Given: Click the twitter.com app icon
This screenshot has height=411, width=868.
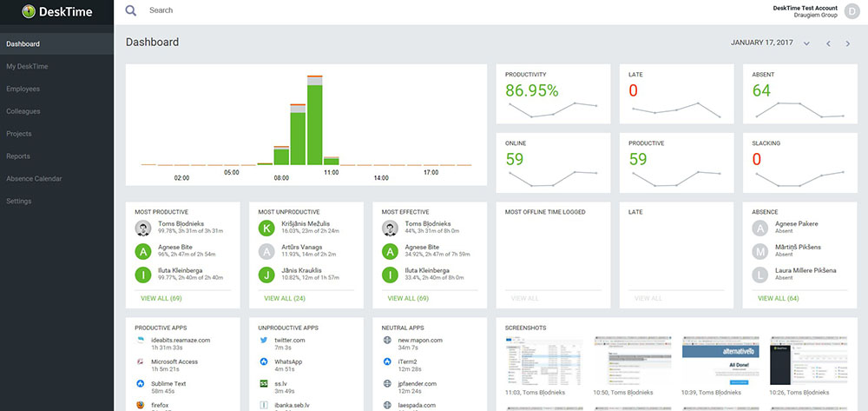Looking at the screenshot, I should click(264, 340).
